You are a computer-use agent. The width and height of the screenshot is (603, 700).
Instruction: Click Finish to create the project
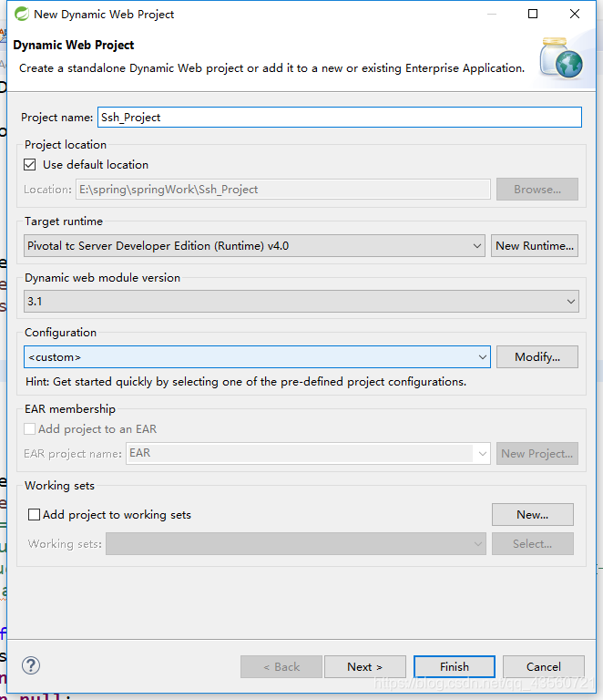coord(455,667)
